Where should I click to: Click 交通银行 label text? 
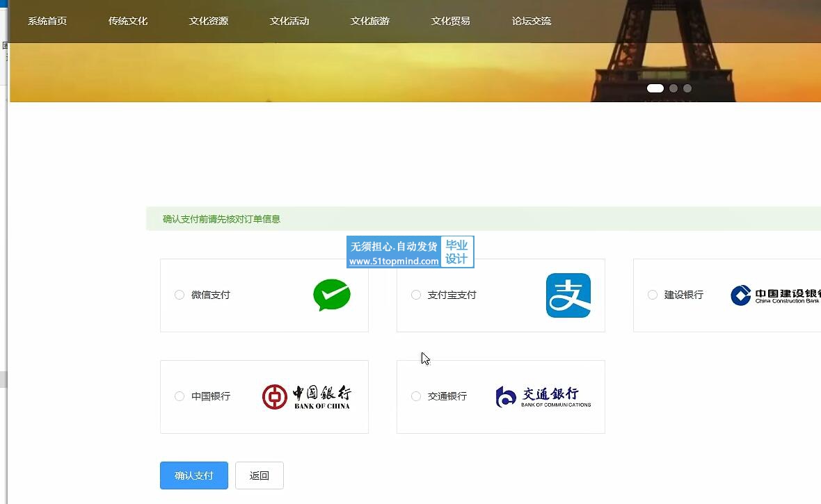[x=447, y=396]
